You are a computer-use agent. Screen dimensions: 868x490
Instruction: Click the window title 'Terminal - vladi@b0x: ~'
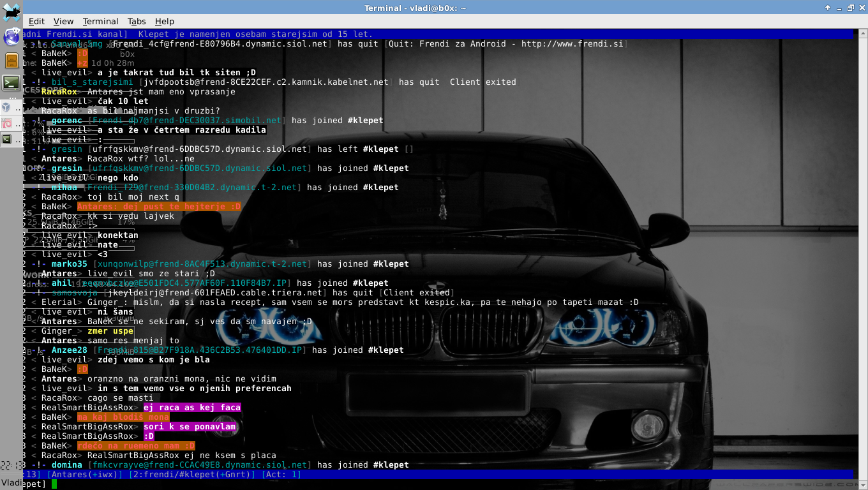[415, 8]
